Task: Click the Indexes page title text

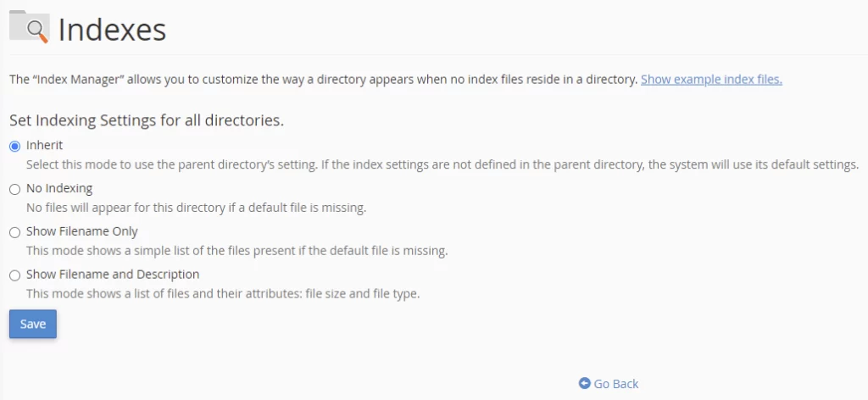Action: click(112, 30)
